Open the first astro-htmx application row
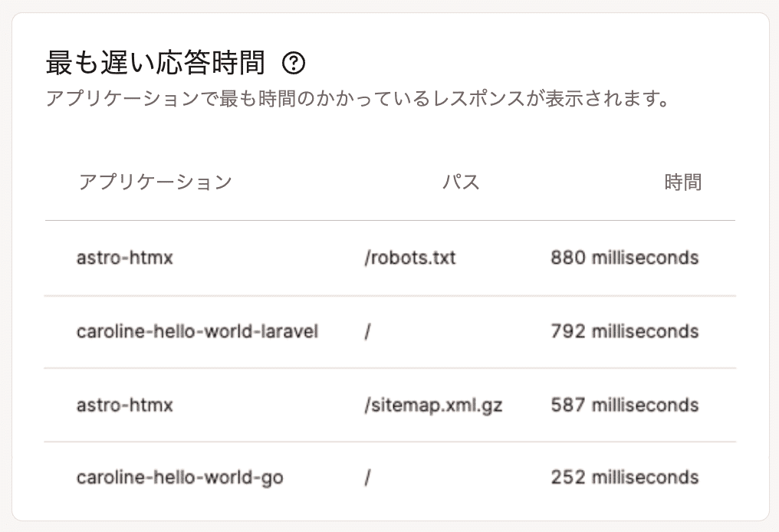The width and height of the screenshot is (779, 532). pos(125,258)
